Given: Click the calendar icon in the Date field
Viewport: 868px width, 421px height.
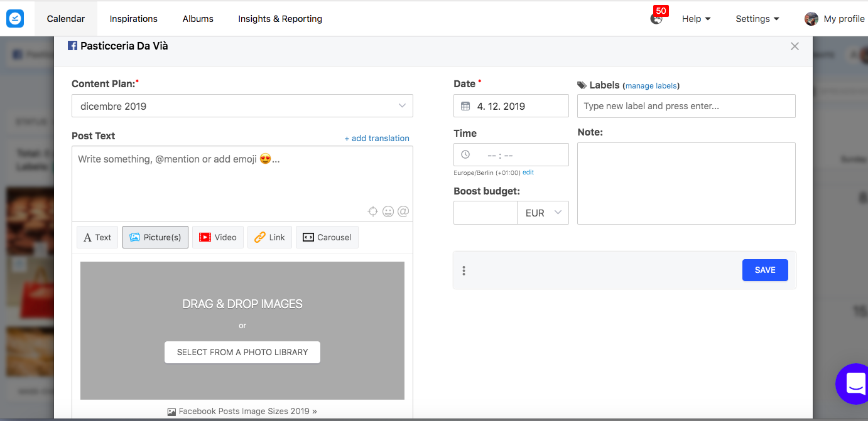Looking at the screenshot, I should (x=465, y=106).
